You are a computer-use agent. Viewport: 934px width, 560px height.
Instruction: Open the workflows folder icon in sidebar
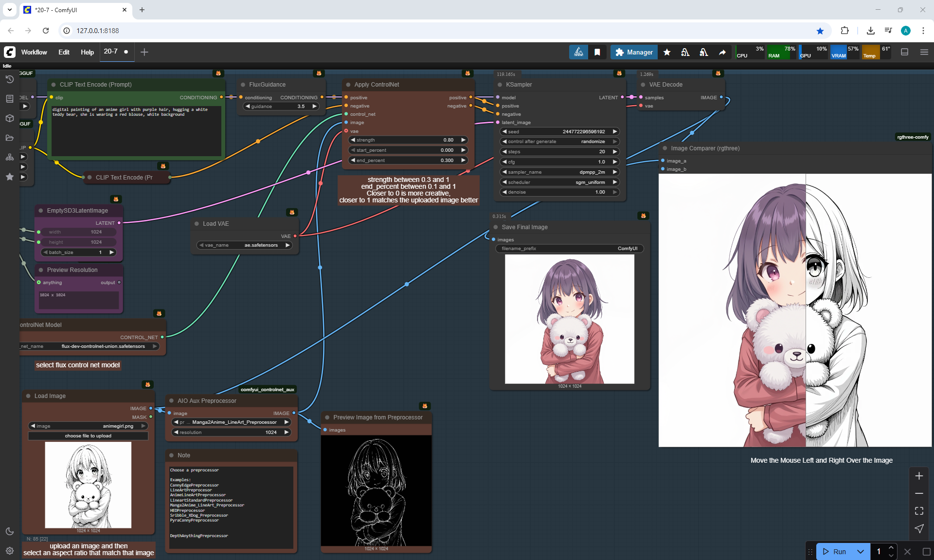point(9,138)
